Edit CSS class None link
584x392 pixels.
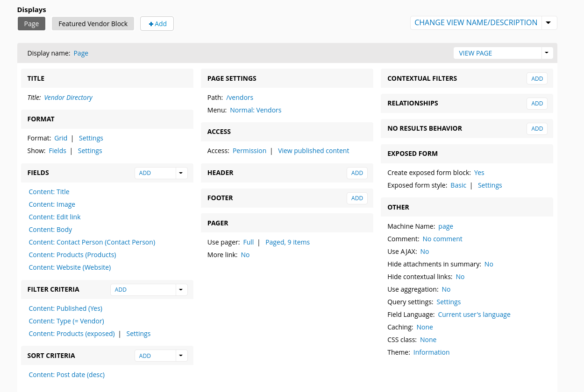pyautogui.click(x=428, y=340)
